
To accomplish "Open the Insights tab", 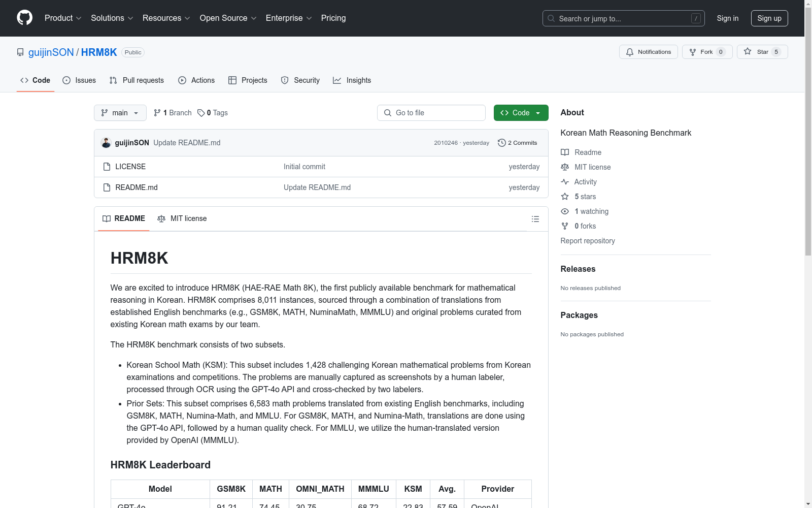I will tap(352, 80).
